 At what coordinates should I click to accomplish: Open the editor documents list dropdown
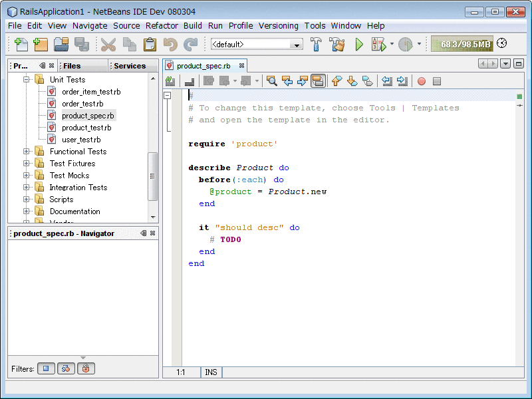pos(505,63)
